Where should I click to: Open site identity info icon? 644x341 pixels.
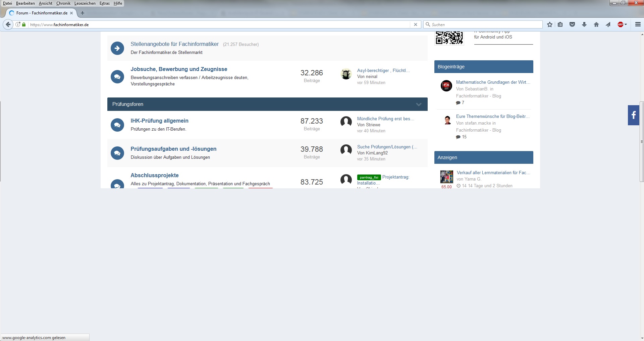(18, 24)
